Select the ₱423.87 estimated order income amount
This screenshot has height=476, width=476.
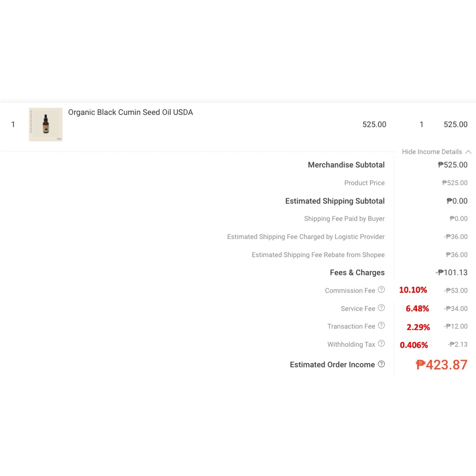442,365
